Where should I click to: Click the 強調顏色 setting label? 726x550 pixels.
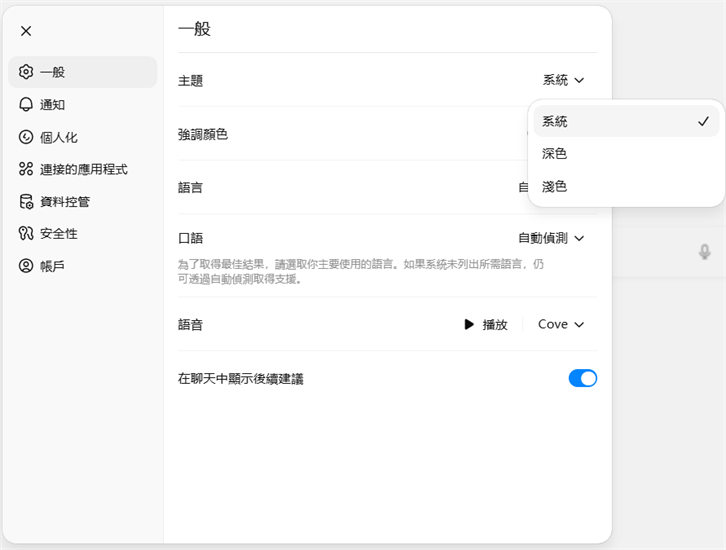[203, 134]
